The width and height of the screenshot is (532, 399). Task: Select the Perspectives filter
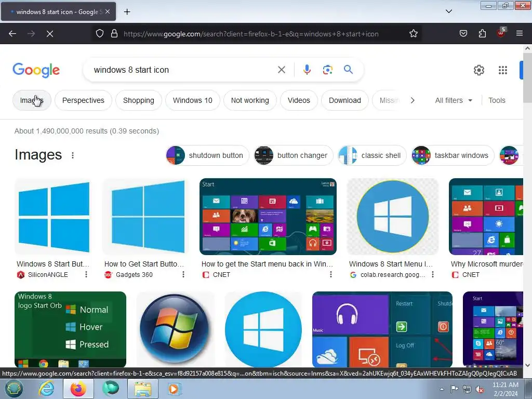(83, 100)
